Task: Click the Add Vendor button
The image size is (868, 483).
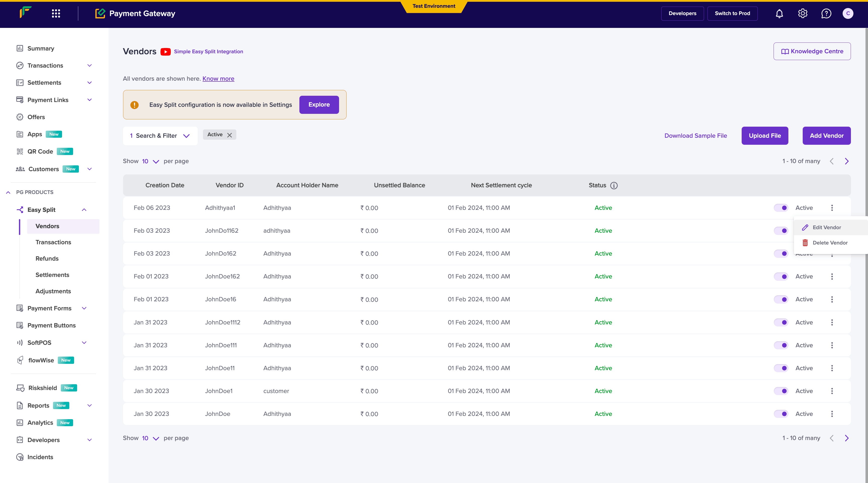Action: point(827,136)
